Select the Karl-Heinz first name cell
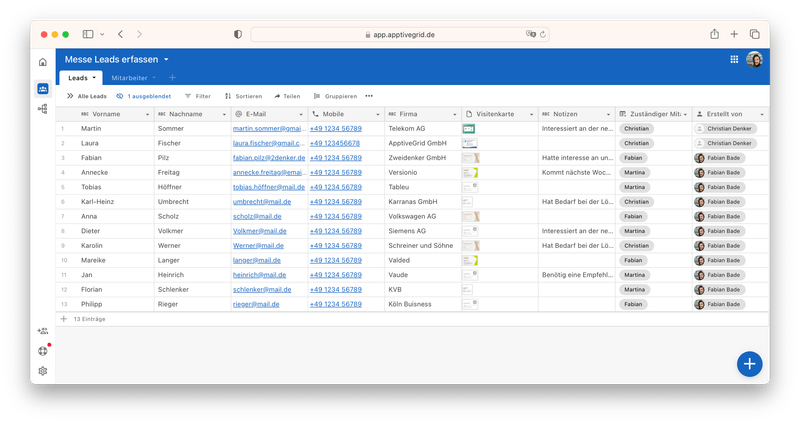800x424 pixels. click(115, 202)
